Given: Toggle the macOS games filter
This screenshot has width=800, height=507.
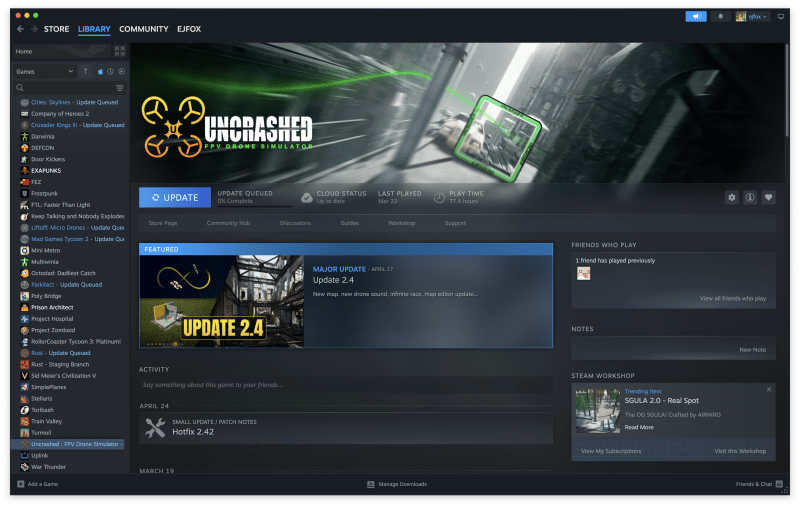Looking at the screenshot, I should click(x=100, y=71).
